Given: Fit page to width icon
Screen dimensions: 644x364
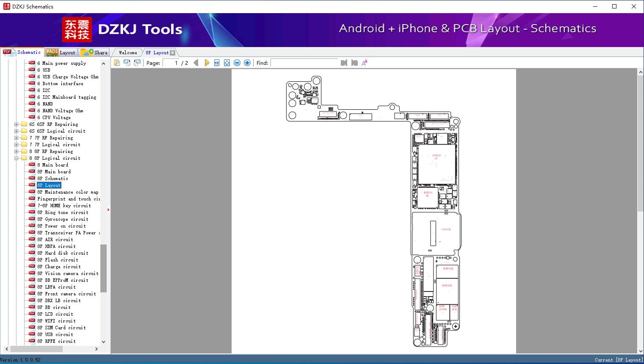Looking at the screenshot, I should 217,63.
